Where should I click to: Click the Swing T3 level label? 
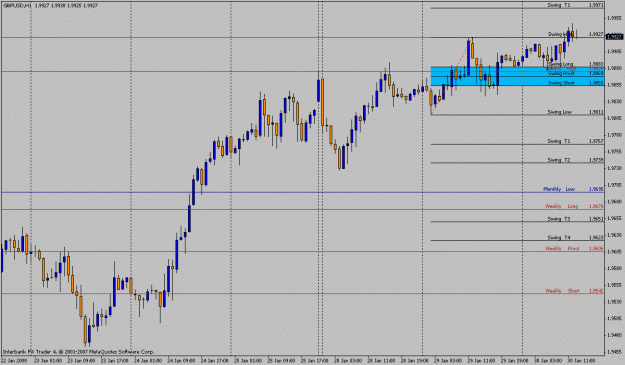point(559,219)
